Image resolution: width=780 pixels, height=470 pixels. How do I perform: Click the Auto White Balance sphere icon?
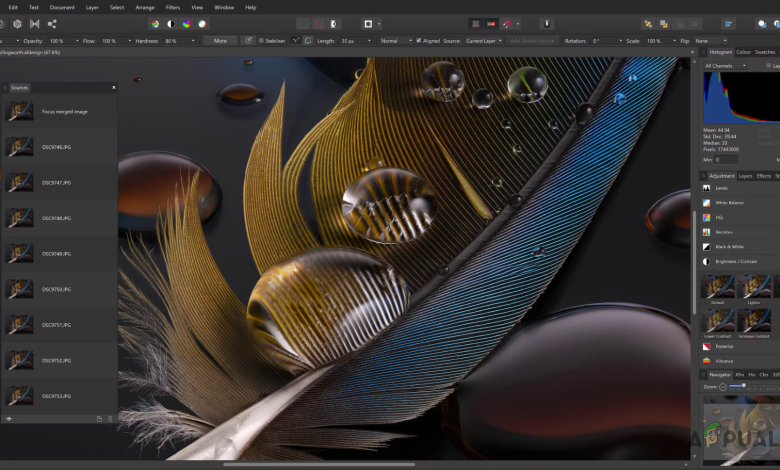pos(202,23)
